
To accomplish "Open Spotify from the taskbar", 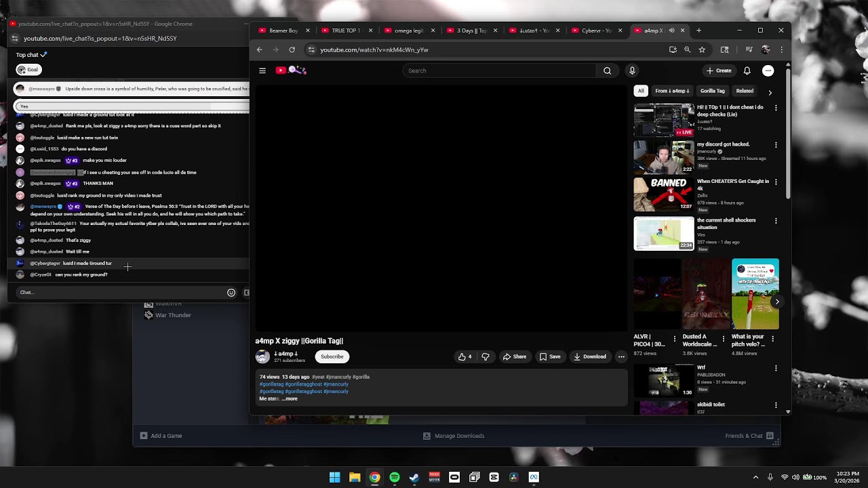I will (395, 477).
